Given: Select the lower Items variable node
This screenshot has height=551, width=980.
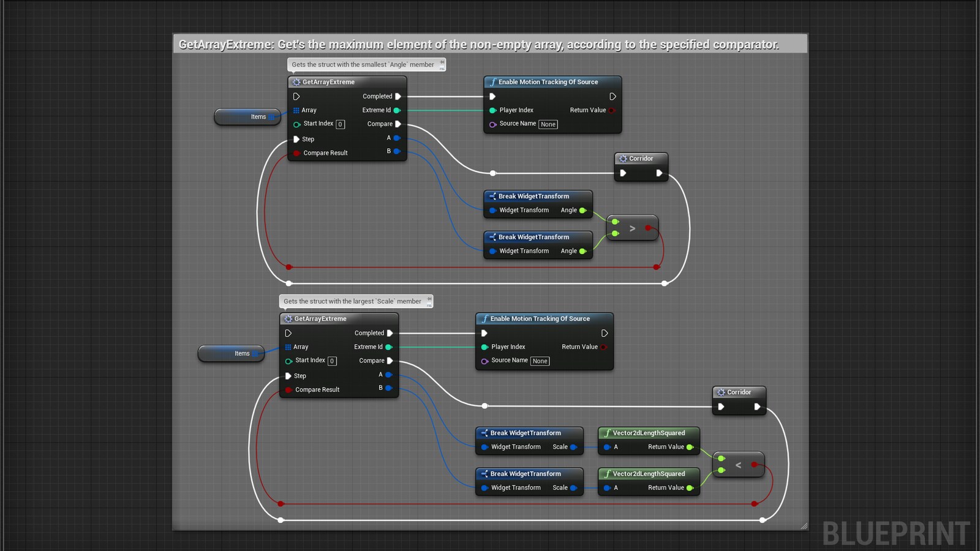Looking at the screenshot, I should point(231,353).
